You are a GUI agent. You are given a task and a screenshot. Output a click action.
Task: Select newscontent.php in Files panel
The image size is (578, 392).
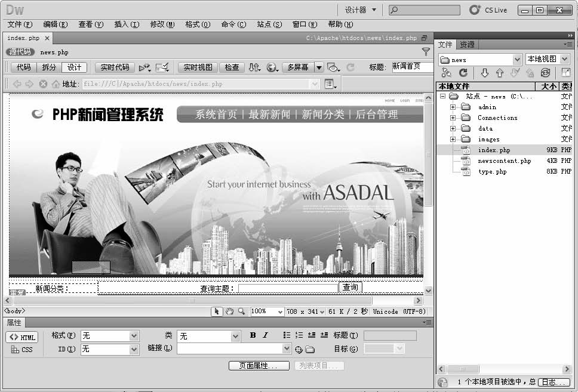click(x=505, y=160)
